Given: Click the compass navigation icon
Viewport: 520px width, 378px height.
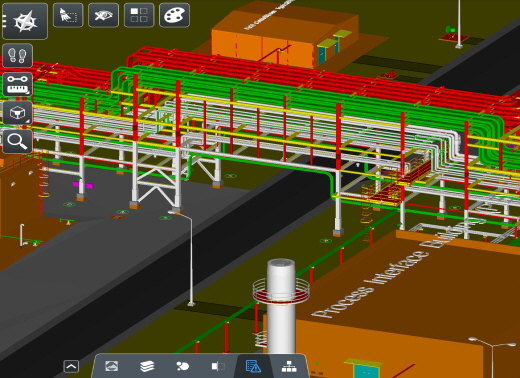Looking at the screenshot, I should pyautogui.click(x=25, y=21).
